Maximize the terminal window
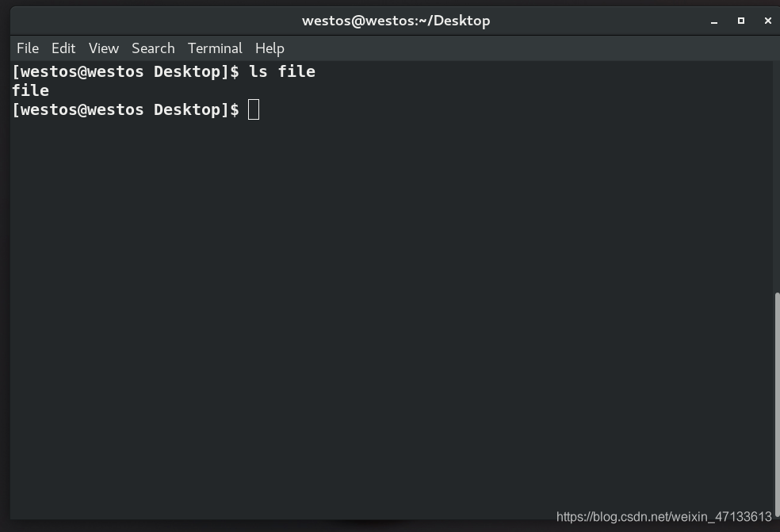 pos(740,21)
